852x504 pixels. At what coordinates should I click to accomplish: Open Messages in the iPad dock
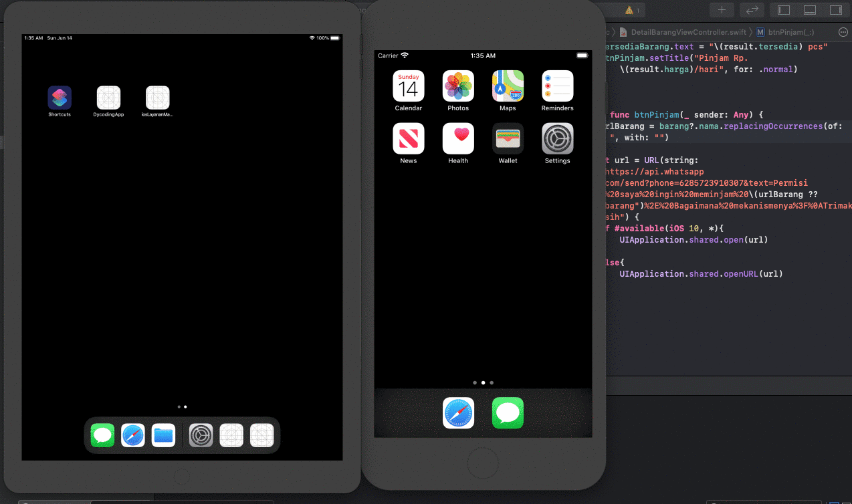[x=102, y=436]
